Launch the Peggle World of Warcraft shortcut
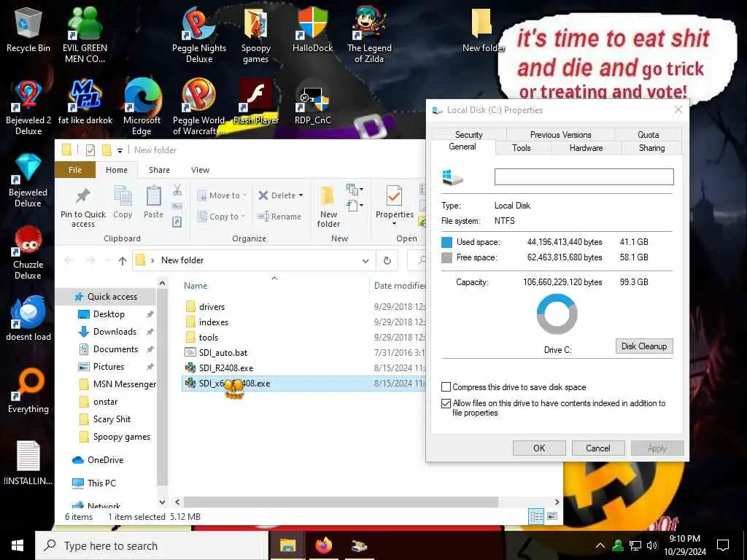The width and height of the screenshot is (747, 560). pos(199,108)
